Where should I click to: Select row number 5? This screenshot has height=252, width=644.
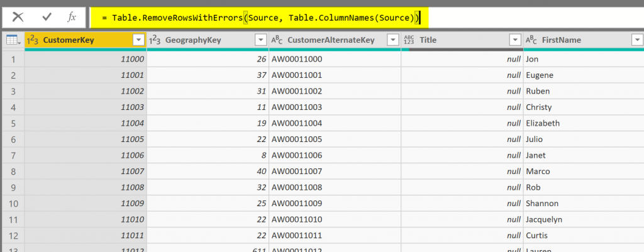point(12,123)
